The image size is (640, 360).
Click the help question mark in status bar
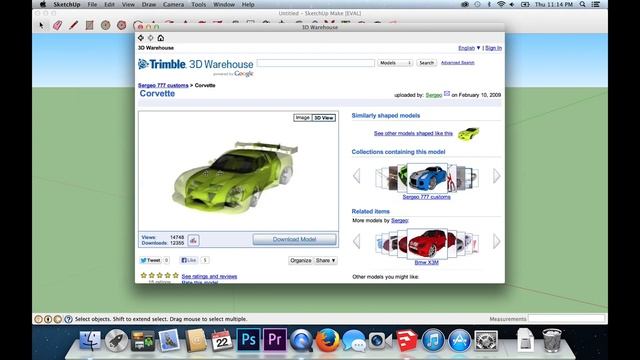coord(68,319)
